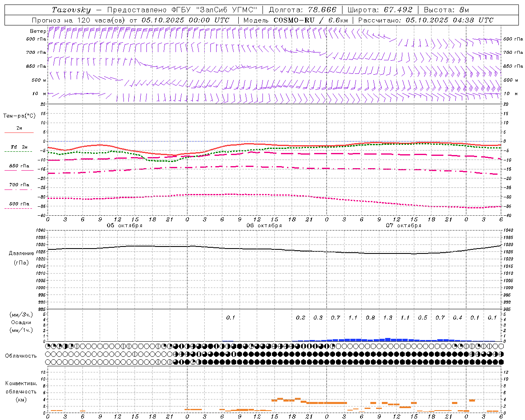The height and width of the screenshot is (420, 525).
Task: Click the '0.8' precipitation value
Action: pos(370,318)
